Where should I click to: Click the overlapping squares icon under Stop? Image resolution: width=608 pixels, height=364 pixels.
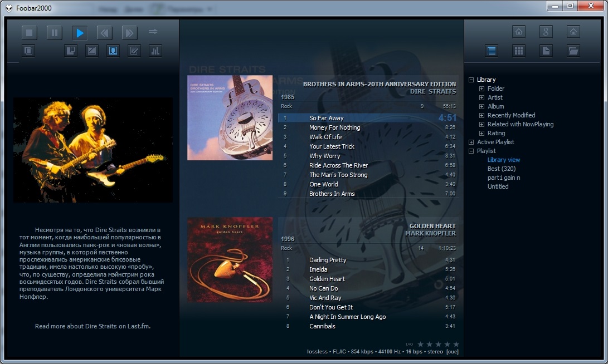click(x=28, y=51)
